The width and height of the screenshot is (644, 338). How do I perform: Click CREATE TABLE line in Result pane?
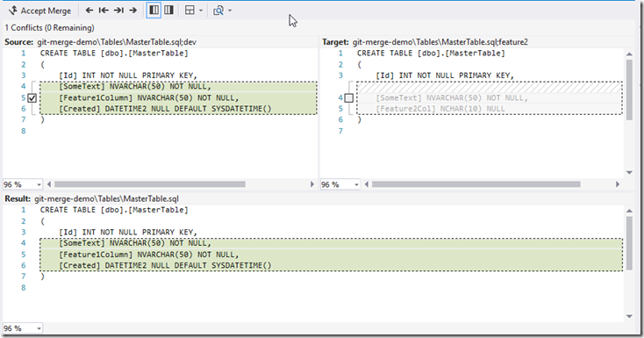(114, 210)
